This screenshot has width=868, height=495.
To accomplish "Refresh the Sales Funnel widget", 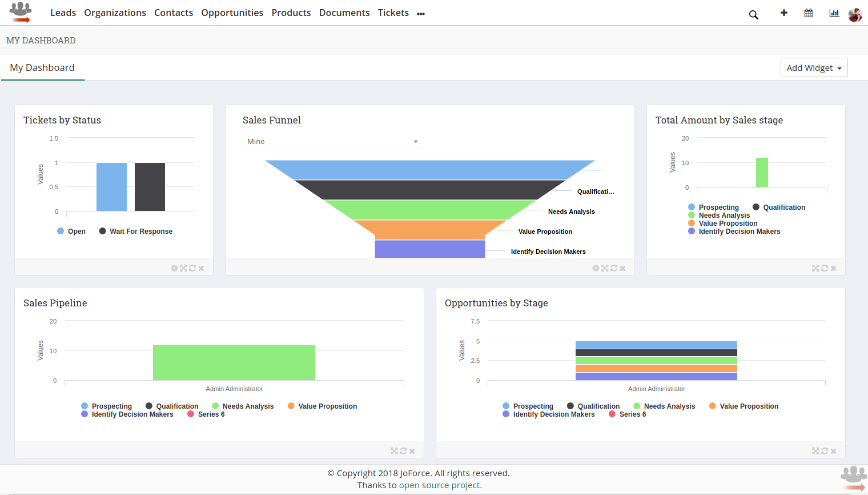I will pos(613,268).
